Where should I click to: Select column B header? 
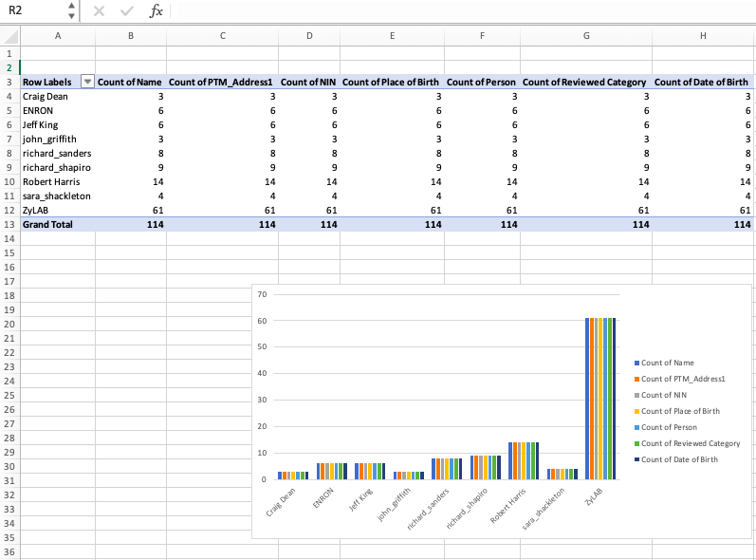[131, 36]
